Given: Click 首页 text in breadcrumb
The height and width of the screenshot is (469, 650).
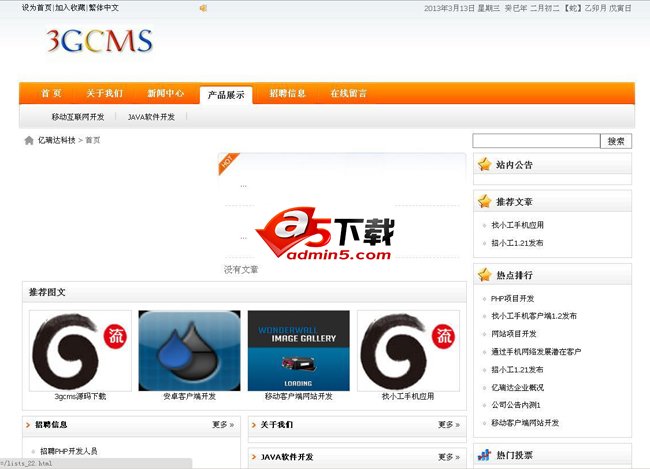Looking at the screenshot, I should click(93, 140).
